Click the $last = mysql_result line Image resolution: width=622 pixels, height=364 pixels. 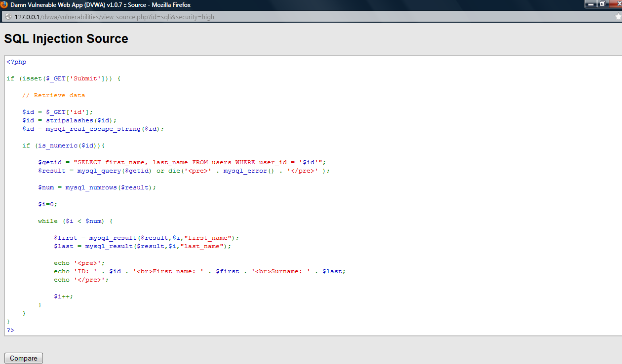coord(143,246)
